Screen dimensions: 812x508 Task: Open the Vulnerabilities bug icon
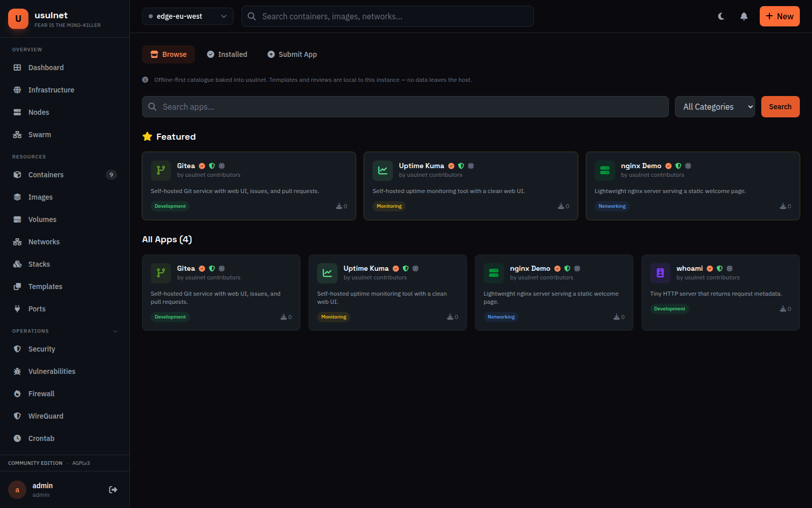(17, 371)
